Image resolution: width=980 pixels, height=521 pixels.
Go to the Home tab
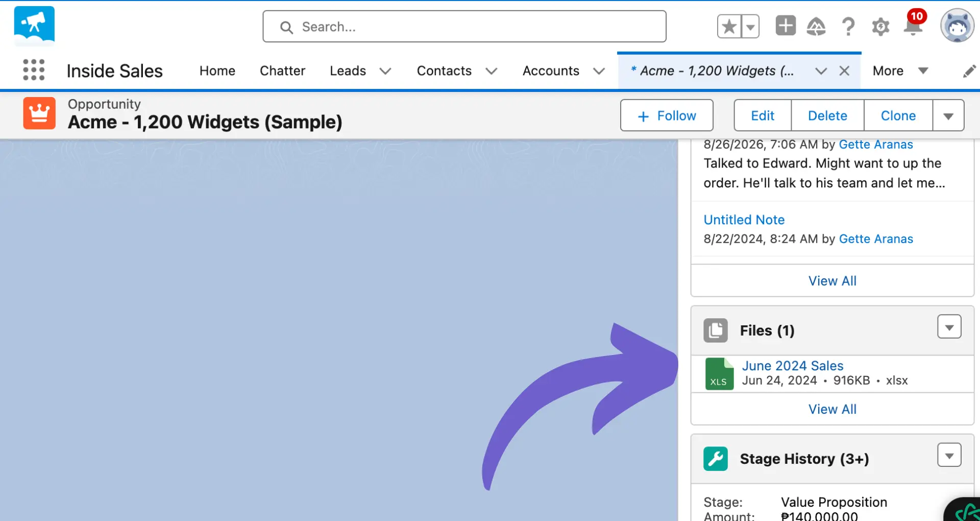coord(217,71)
